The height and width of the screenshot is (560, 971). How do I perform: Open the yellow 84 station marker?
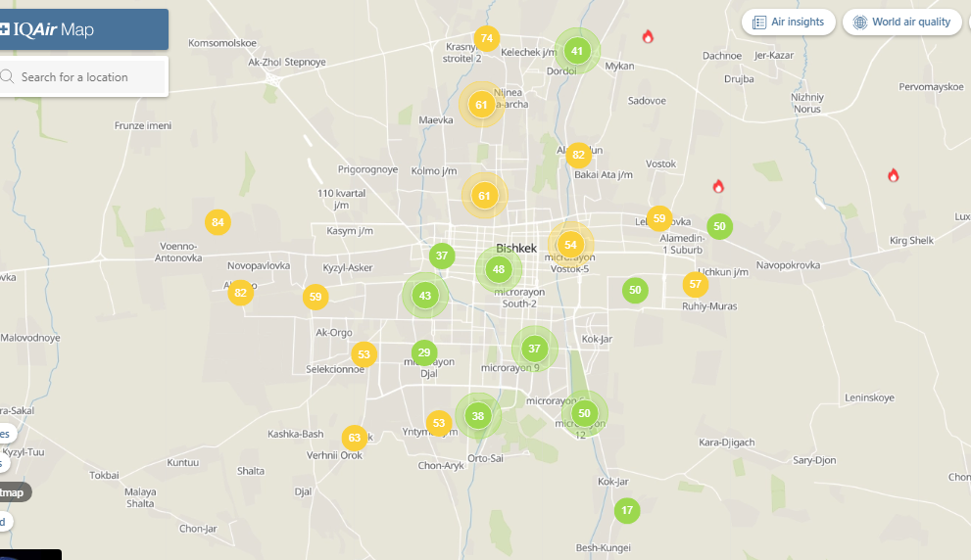pyautogui.click(x=218, y=222)
